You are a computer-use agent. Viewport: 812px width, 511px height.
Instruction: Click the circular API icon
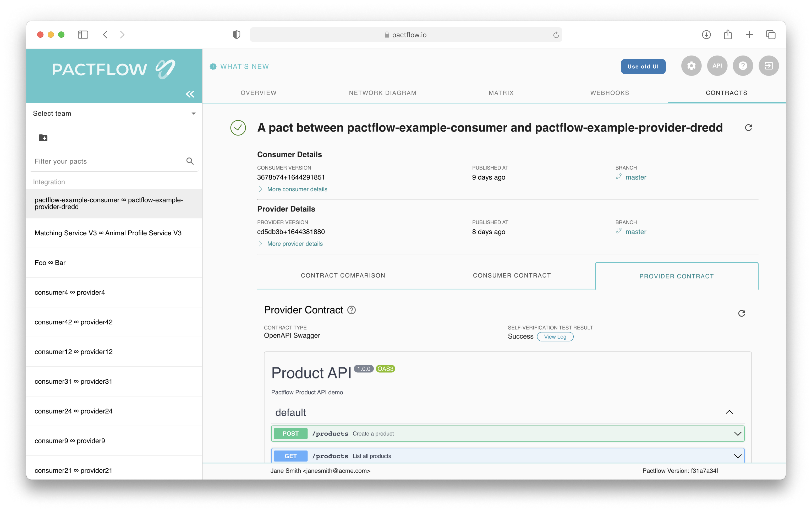(717, 66)
